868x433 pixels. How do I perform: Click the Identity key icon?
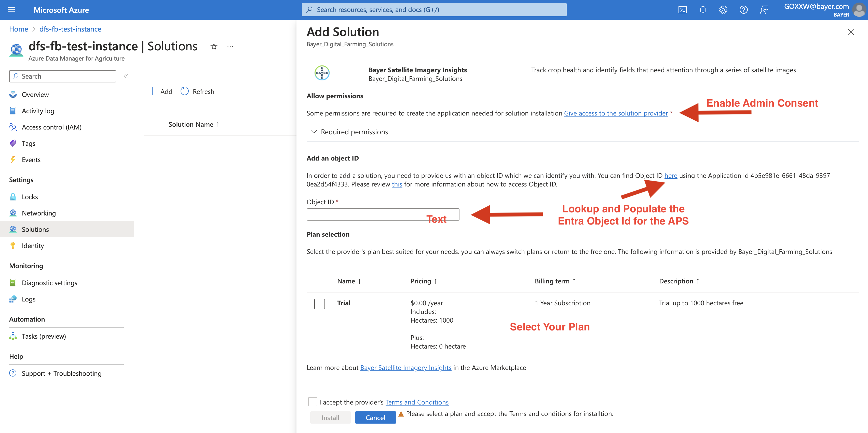[x=13, y=246]
